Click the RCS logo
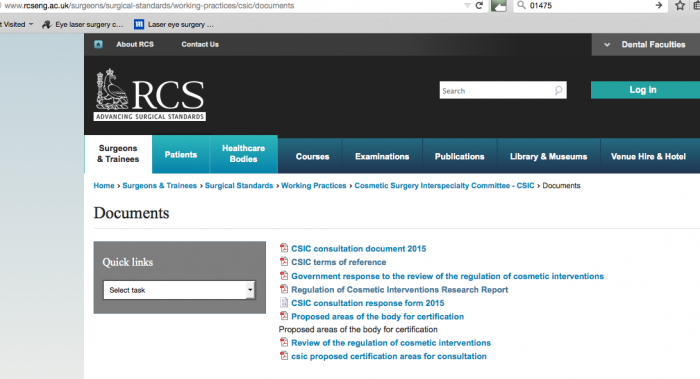This screenshot has width=700, height=379. [x=150, y=95]
